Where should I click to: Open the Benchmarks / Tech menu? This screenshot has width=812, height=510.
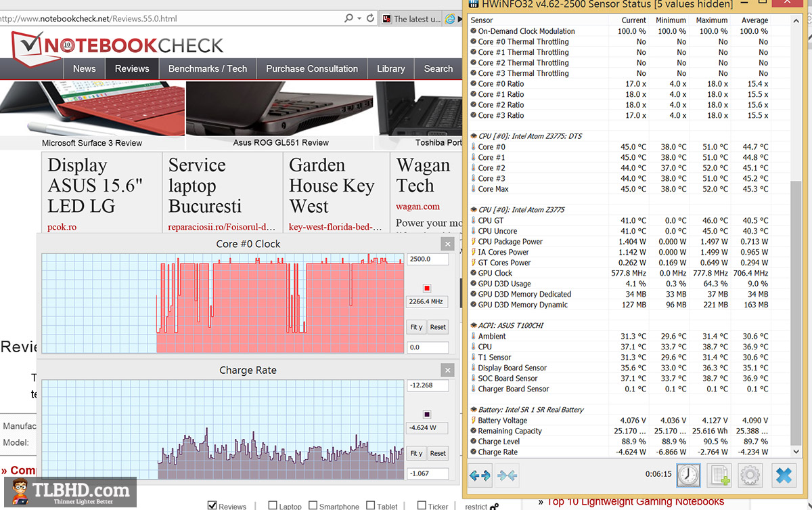point(208,68)
